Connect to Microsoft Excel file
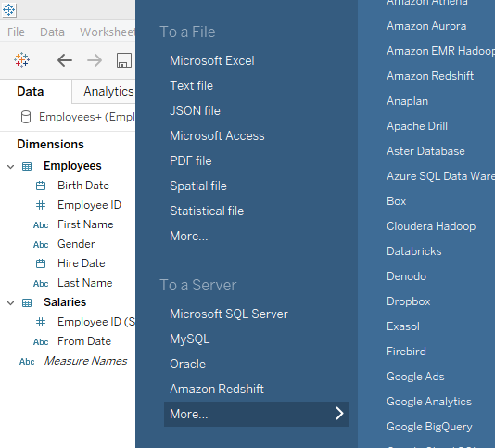The height and width of the screenshot is (448, 495). point(212,60)
